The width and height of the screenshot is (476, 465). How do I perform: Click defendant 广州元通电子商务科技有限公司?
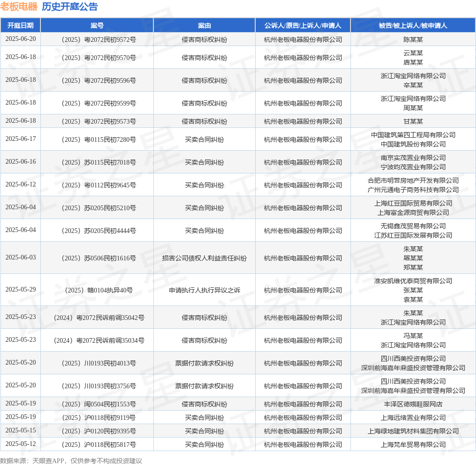pyautogui.click(x=413, y=190)
